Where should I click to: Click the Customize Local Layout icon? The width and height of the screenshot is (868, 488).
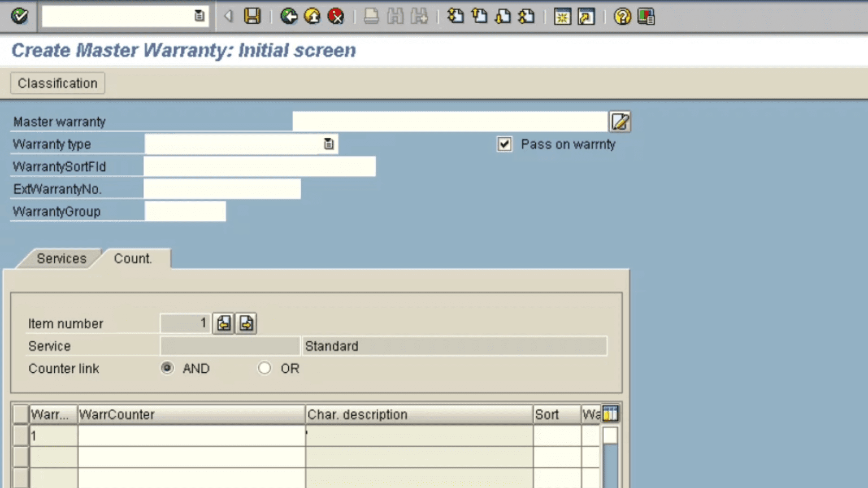(646, 16)
